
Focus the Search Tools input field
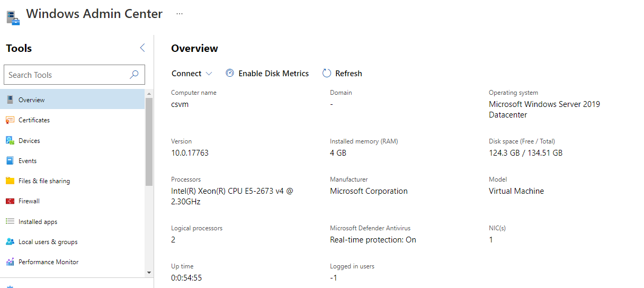[x=66, y=75]
